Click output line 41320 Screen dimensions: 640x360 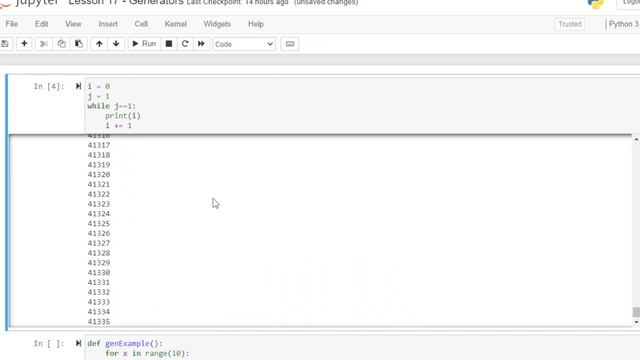tap(99, 175)
